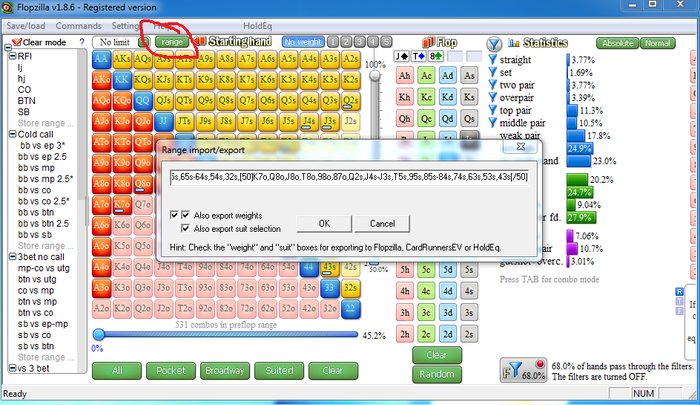The width and height of the screenshot is (700, 405).
Task: Click the filter funnel next to middle pair
Action: (492, 122)
